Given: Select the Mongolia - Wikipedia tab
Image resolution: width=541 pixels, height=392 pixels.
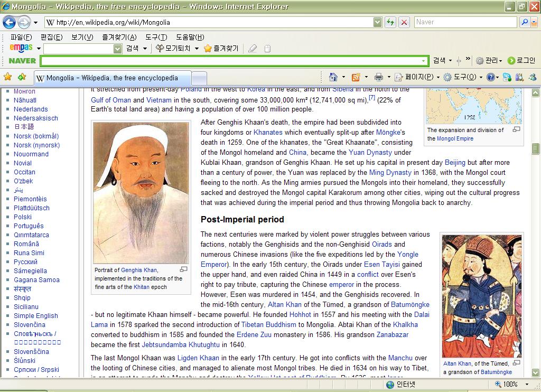Looking at the screenshot, I should click(113, 78).
